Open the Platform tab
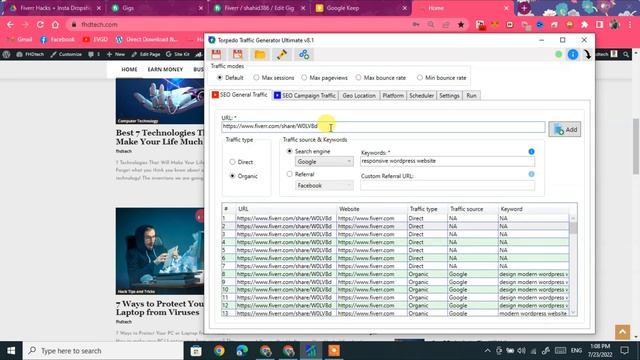Screen dimensions: 640x360 coord(393,96)
